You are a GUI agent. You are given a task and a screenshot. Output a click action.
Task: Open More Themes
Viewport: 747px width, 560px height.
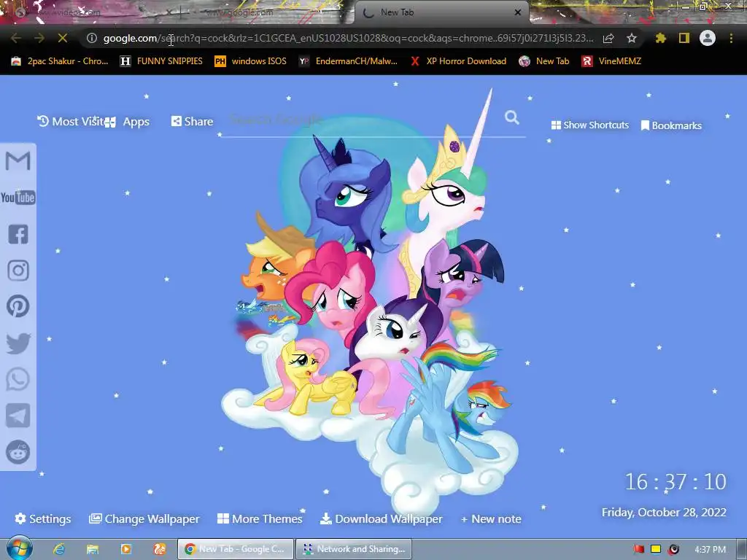click(260, 518)
